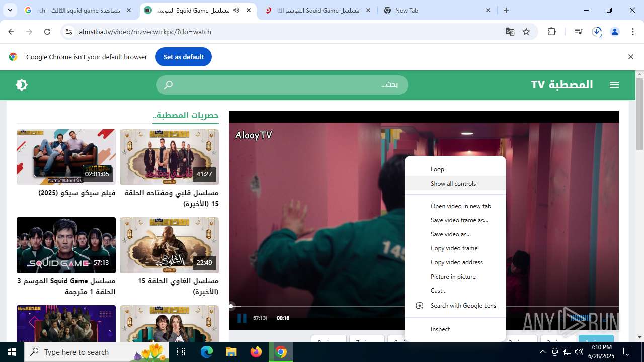Click the video progress bar handle
This screenshot has height=362, width=644.
point(231,306)
